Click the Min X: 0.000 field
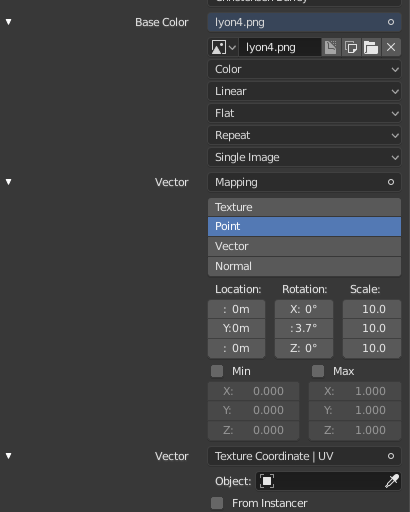 pos(253,391)
